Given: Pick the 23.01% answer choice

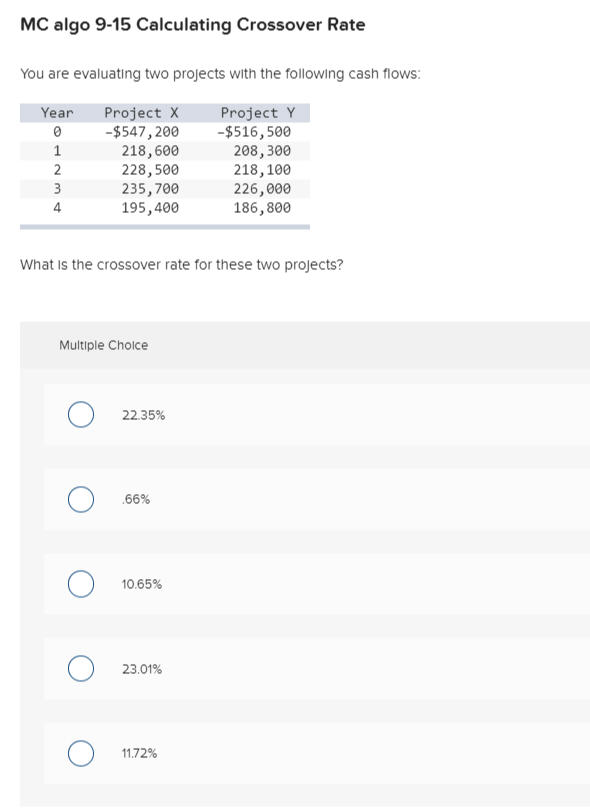Looking at the screenshot, I should pos(81,668).
